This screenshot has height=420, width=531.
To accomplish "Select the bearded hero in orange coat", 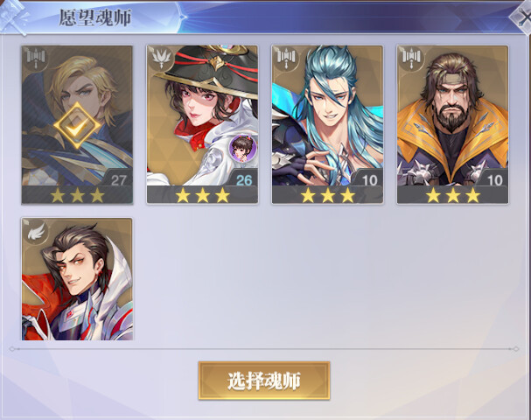I will tap(453, 124).
